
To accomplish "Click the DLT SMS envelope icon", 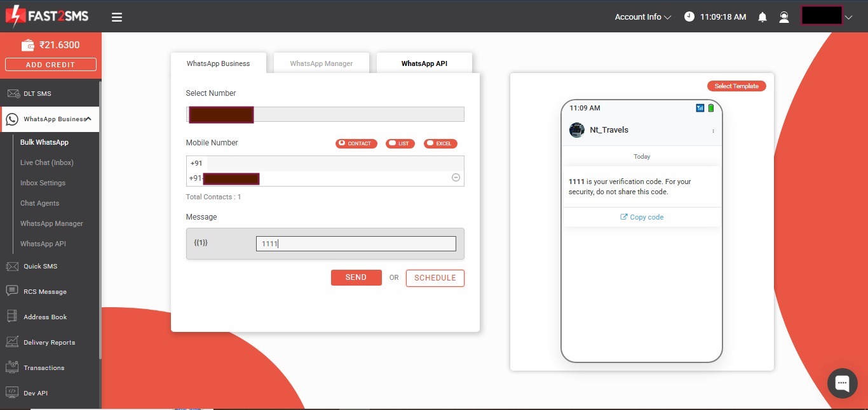I will [13, 94].
